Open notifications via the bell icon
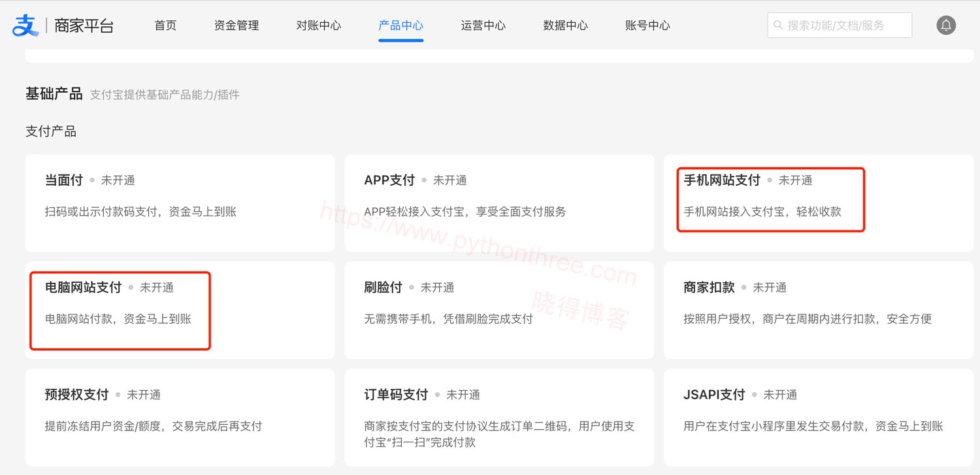The height and width of the screenshot is (475, 980). (945, 25)
